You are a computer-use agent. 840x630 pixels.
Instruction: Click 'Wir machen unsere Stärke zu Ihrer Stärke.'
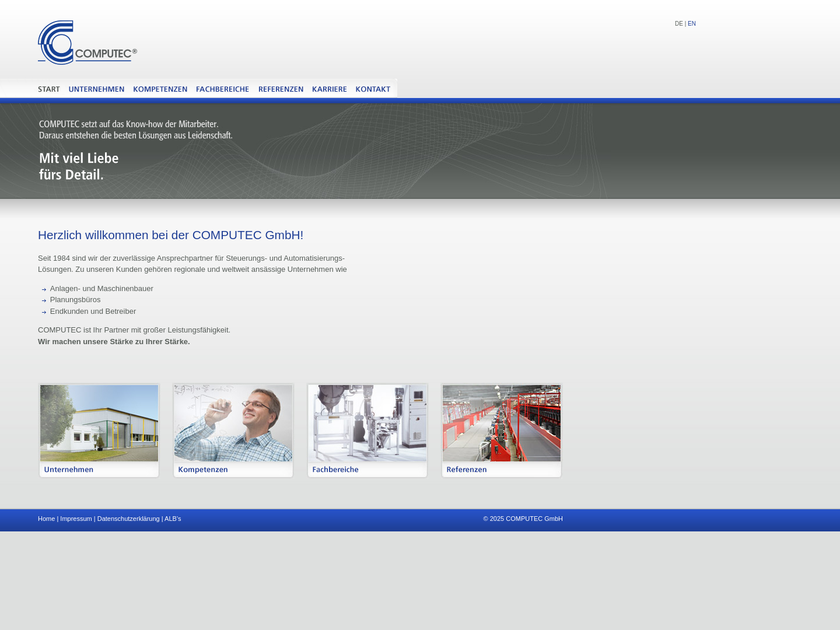pos(114,342)
